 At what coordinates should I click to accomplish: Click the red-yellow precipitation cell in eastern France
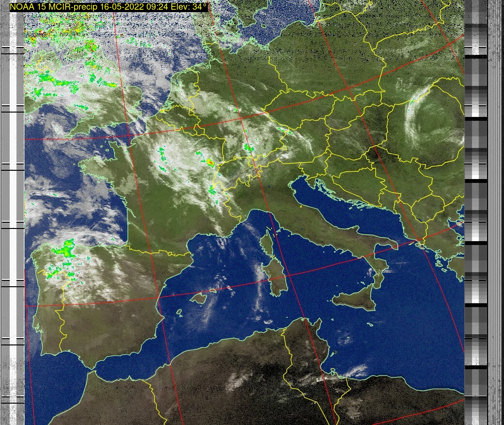(210, 163)
